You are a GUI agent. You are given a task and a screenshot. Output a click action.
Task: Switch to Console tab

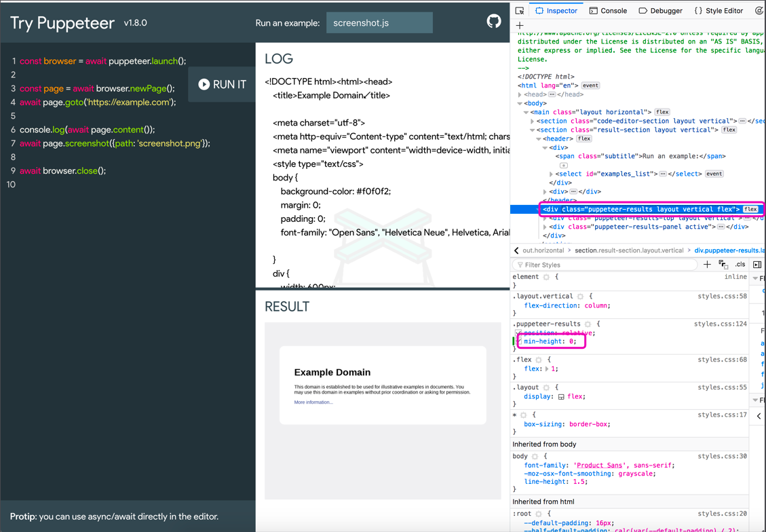(x=608, y=11)
